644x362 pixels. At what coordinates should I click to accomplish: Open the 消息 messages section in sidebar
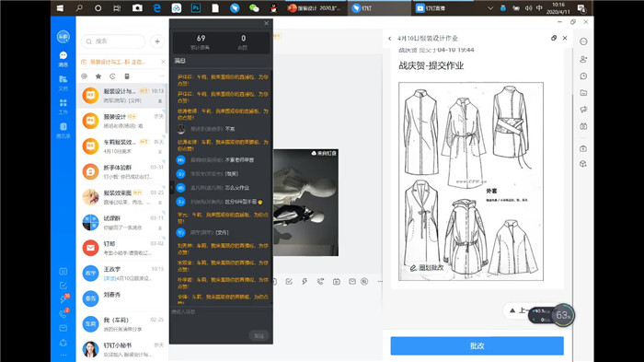63,59
